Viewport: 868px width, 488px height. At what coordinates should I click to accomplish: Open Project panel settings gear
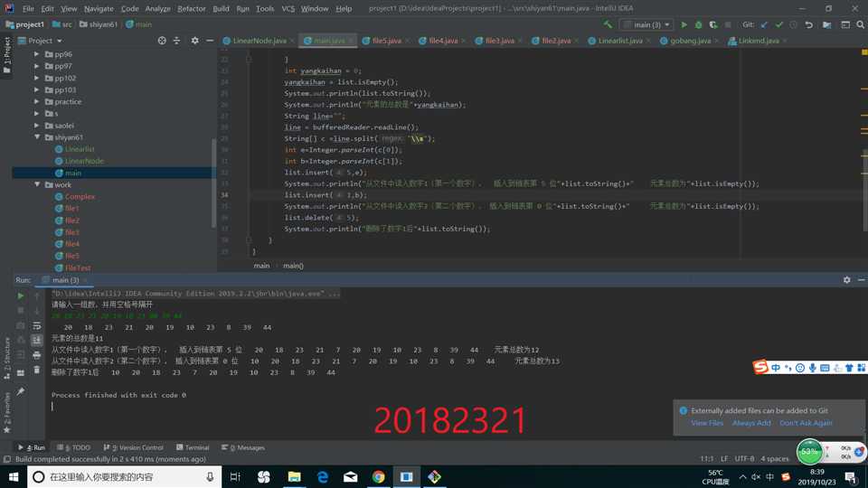(x=195, y=41)
